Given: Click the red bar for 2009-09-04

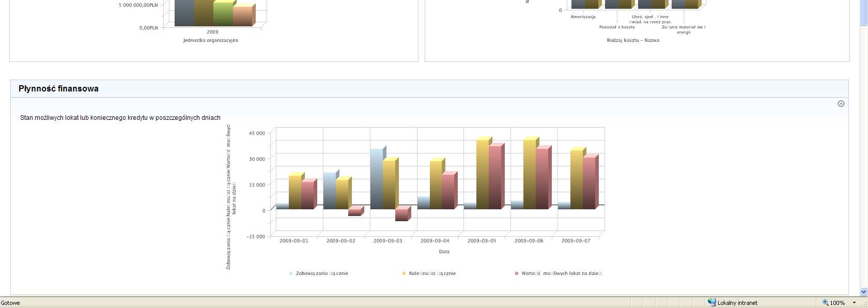Looking at the screenshot, I should click(x=448, y=191).
